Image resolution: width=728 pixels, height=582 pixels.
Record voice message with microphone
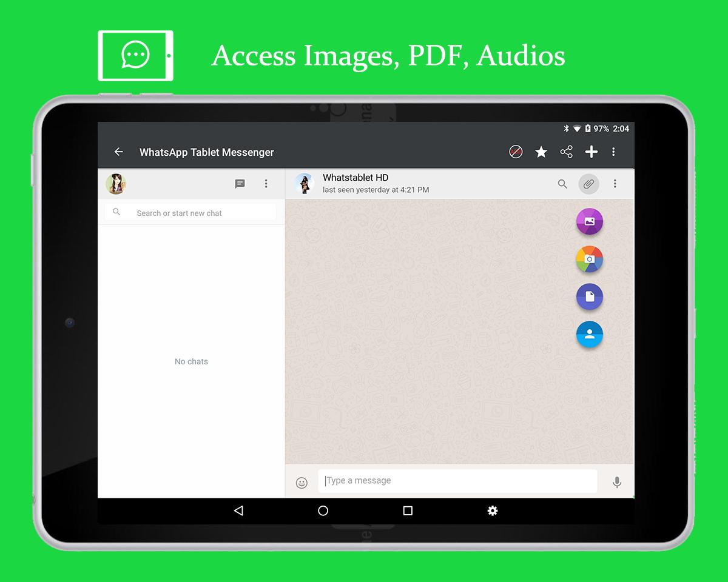click(x=617, y=483)
